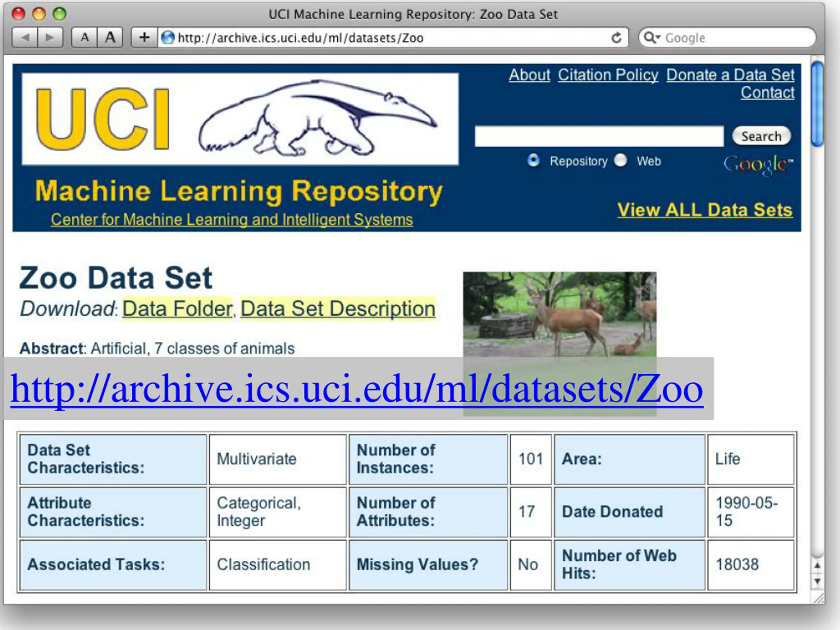Image resolution: width=840 pixels, height=630 pixels.
Task: Reload the page using the refresh icon
Action: [616, 38]
